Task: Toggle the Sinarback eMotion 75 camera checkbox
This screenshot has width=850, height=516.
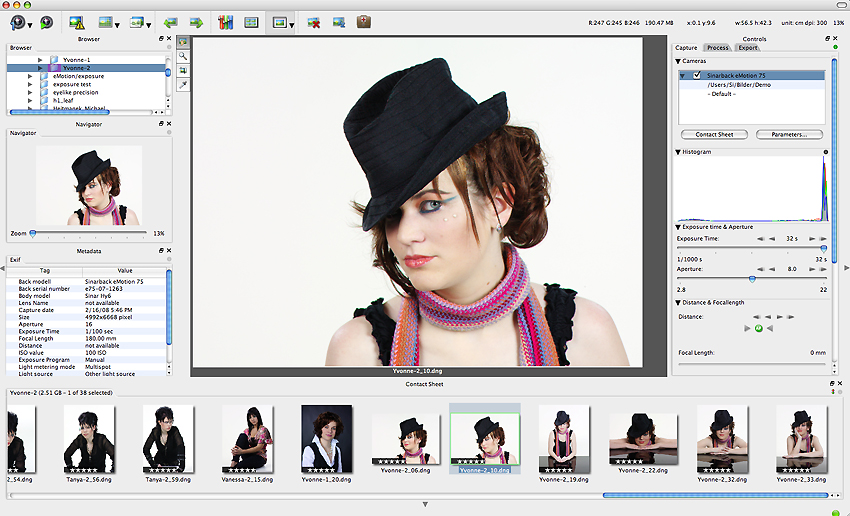Action: pos(697,75)
